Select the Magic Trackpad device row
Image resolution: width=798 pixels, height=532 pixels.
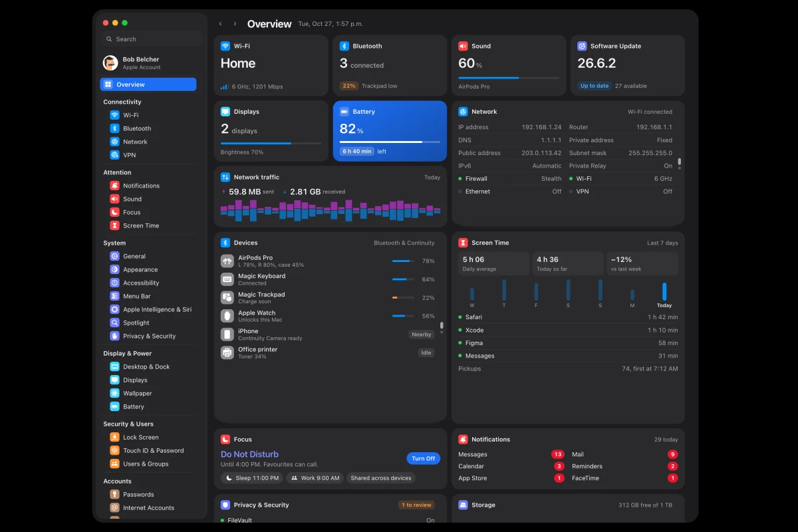[328, 297]
